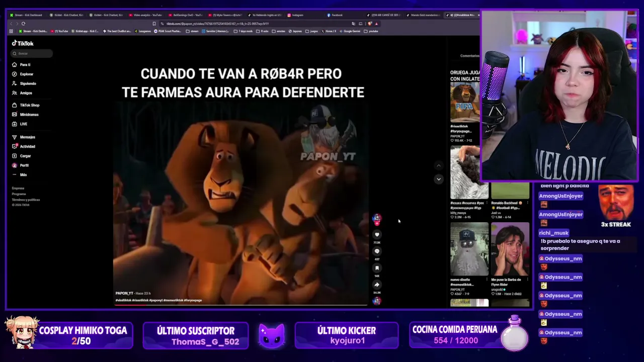Close the active #viraltiktok tab

pyautogui.click(x=478, y=15)
